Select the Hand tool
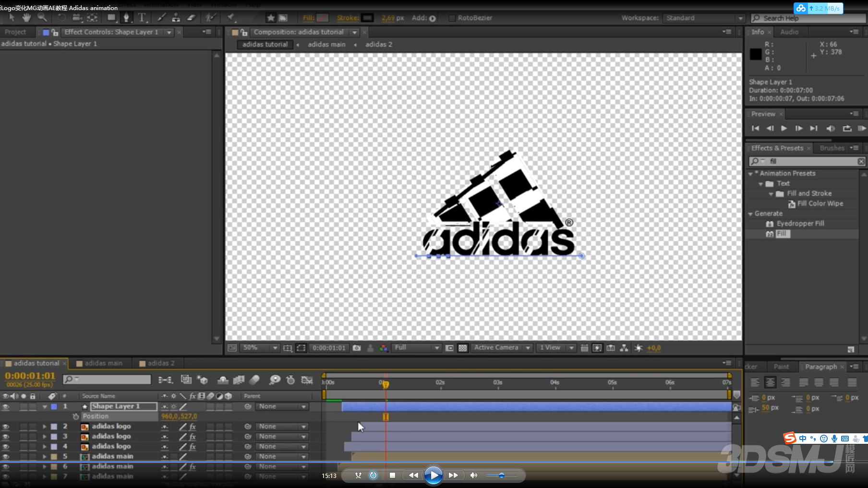Viewport: 868px width, 488px height. (x=26, y=18)
